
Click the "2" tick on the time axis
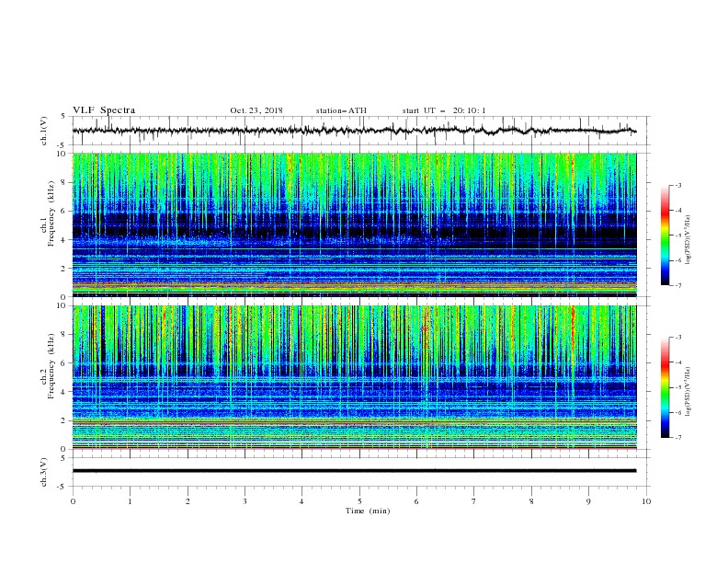(188, 501)
